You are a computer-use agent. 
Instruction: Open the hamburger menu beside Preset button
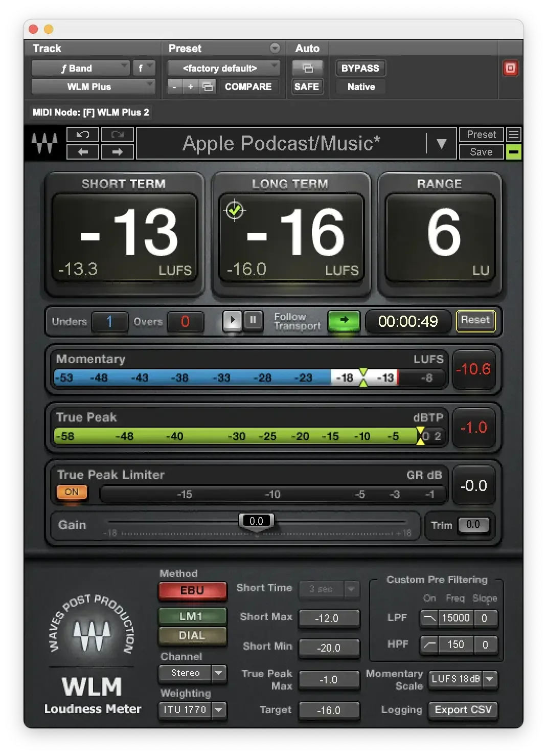(x=513, y=135)
